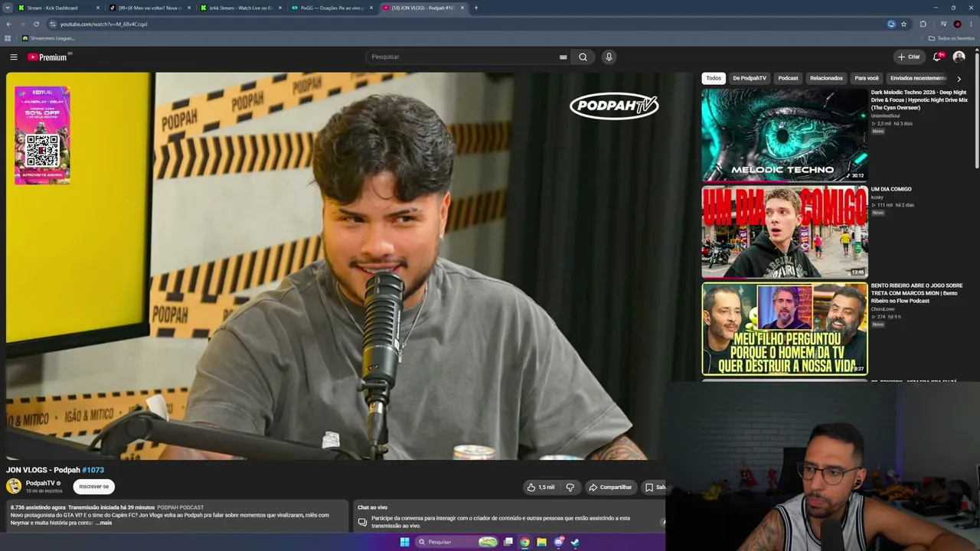Select the Todos filter chip

714,78
